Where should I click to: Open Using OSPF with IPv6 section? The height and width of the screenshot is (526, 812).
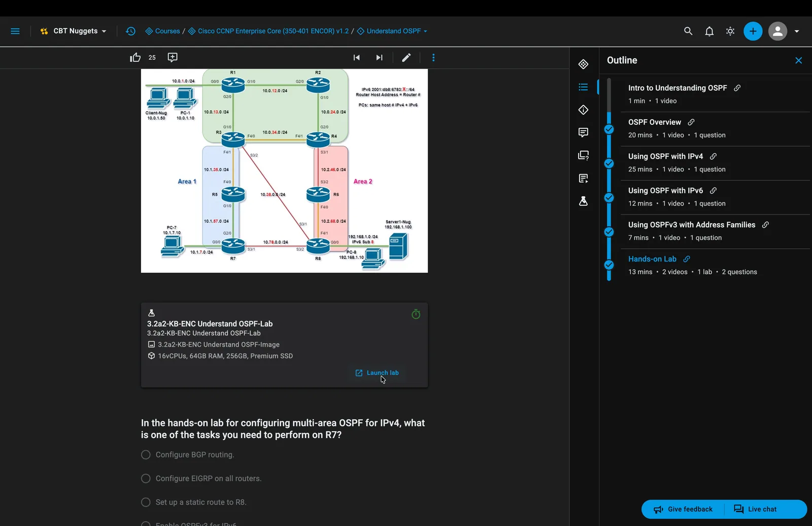tap(666, 190)
